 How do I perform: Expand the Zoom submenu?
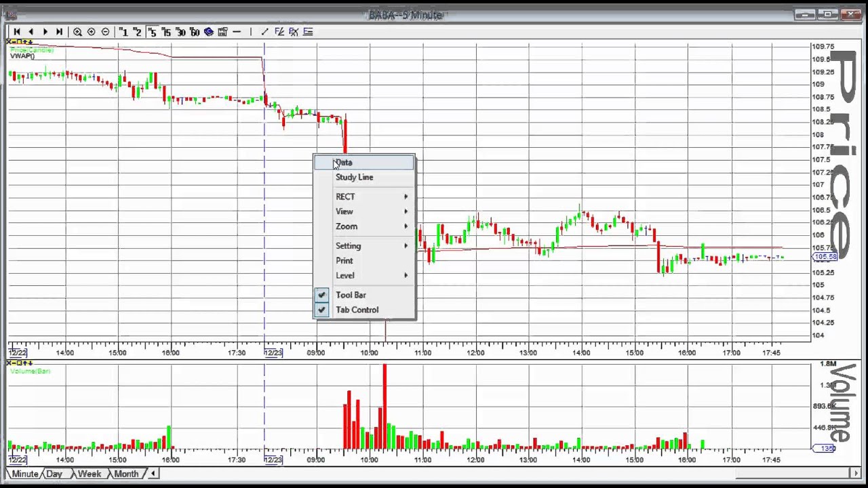(364, 226)
